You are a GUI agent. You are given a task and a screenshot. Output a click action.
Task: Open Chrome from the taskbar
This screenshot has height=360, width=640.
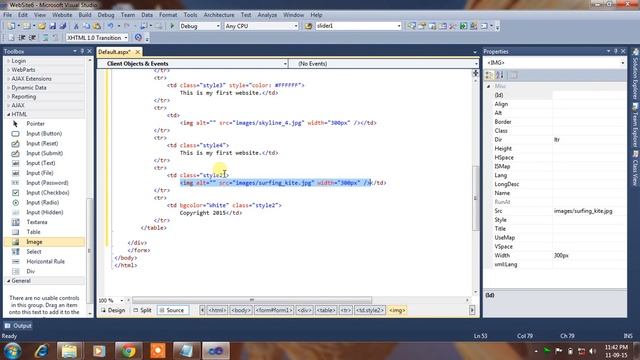[x=129, y=351]
